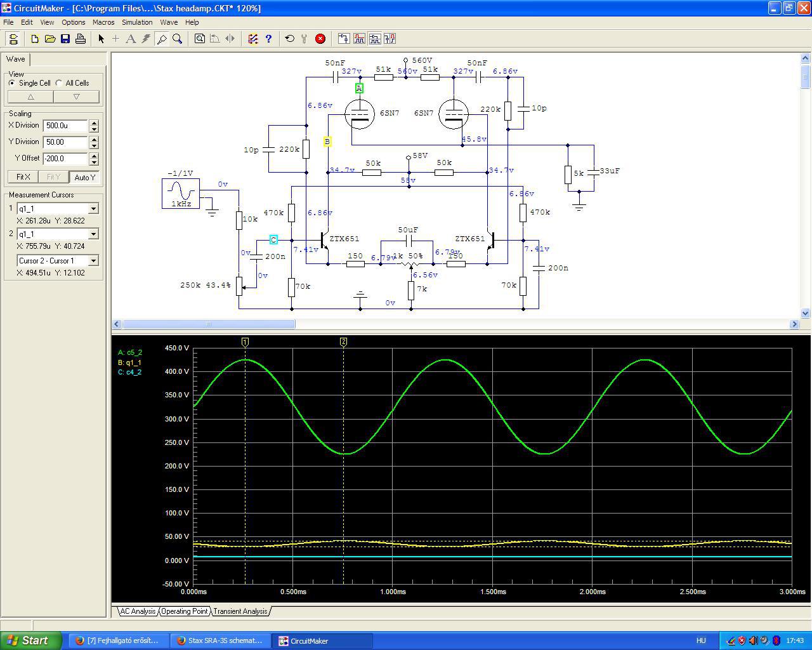The width and height of the screenshot is (812, 650).
Task: Create a new circuit file
Action: (35, 39)
